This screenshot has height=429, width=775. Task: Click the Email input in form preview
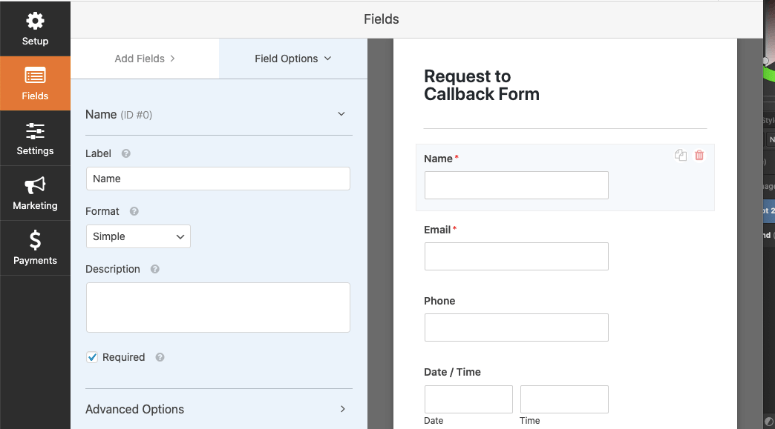point(517,257)
